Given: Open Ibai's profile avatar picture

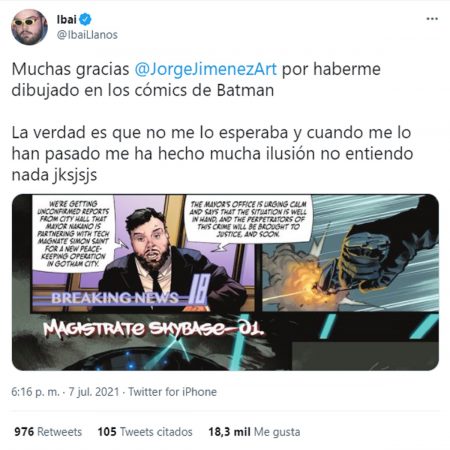Looking at the screenshot, I should [29, 27].
